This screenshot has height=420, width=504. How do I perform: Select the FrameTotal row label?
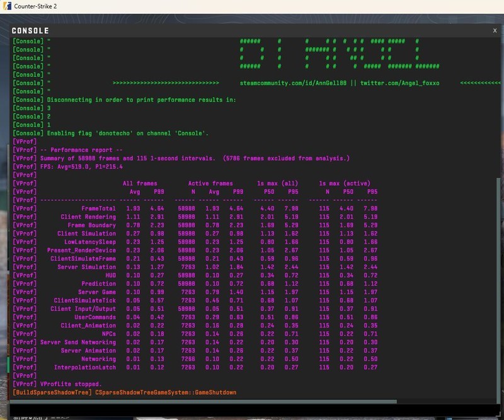[98, 208]
